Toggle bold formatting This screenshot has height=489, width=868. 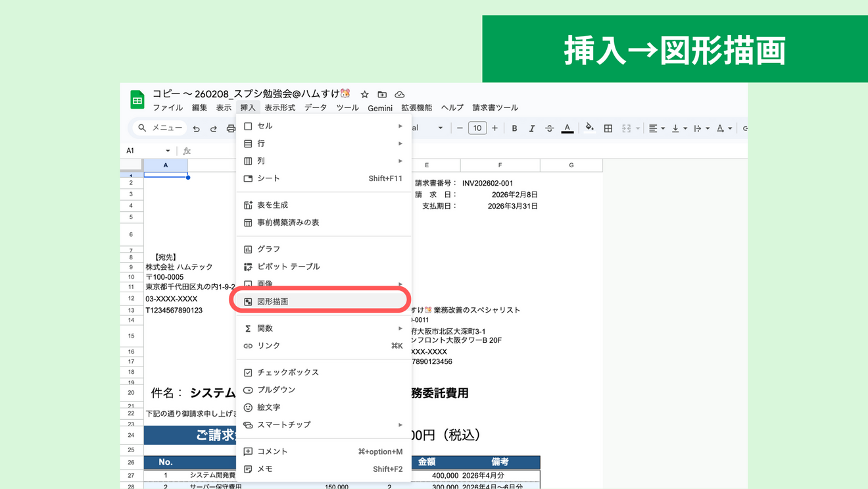click(514, 128)
